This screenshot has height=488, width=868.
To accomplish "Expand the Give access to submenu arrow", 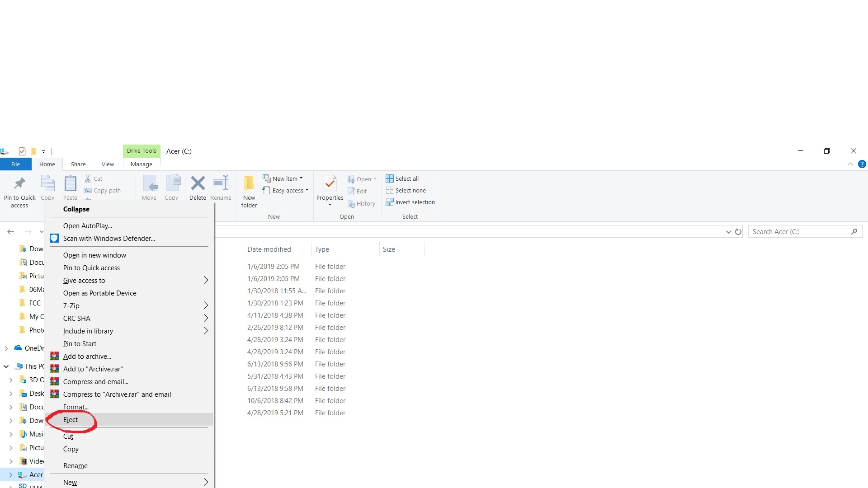I will tap(206, 280).
